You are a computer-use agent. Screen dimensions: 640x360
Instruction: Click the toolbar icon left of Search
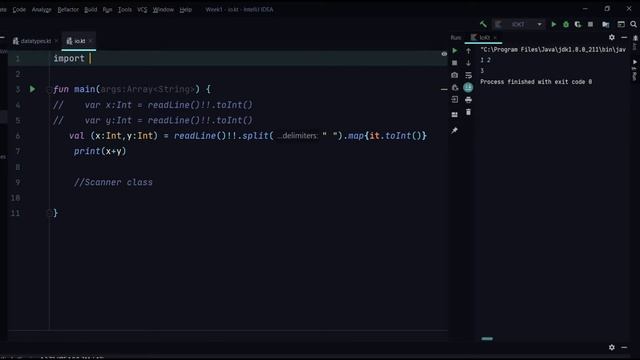coord(621,24)
